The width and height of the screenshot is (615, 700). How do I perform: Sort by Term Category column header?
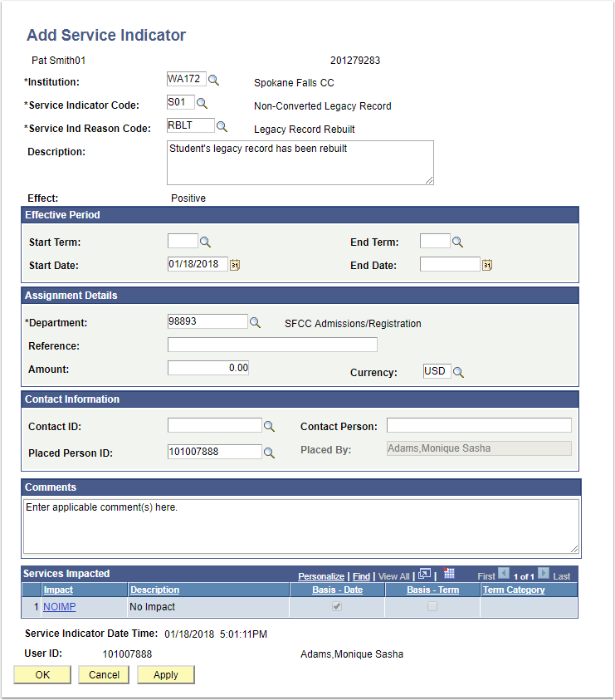514,590
